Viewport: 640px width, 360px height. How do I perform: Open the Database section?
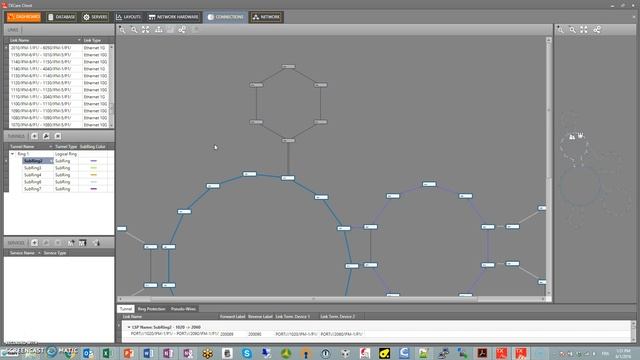61,17
